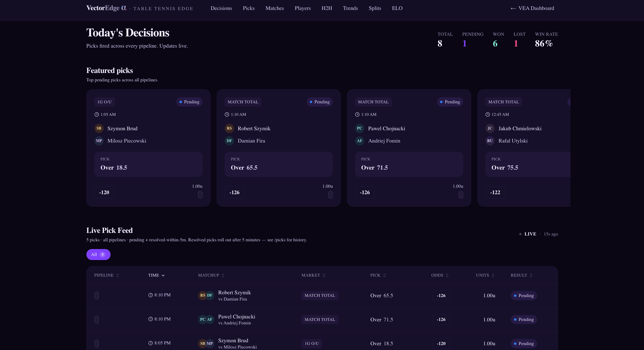
Task: Click pipeline badge on Szymon Brud card
Action: click(x=200, y=195)
